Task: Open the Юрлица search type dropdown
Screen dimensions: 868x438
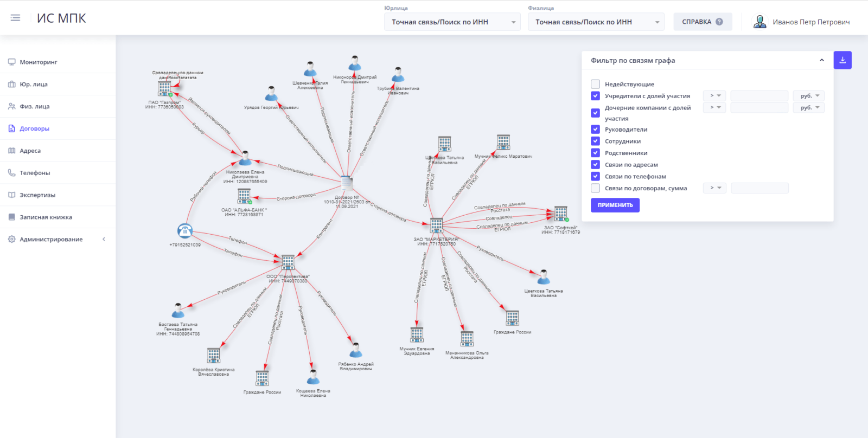Action: [452, 22]
